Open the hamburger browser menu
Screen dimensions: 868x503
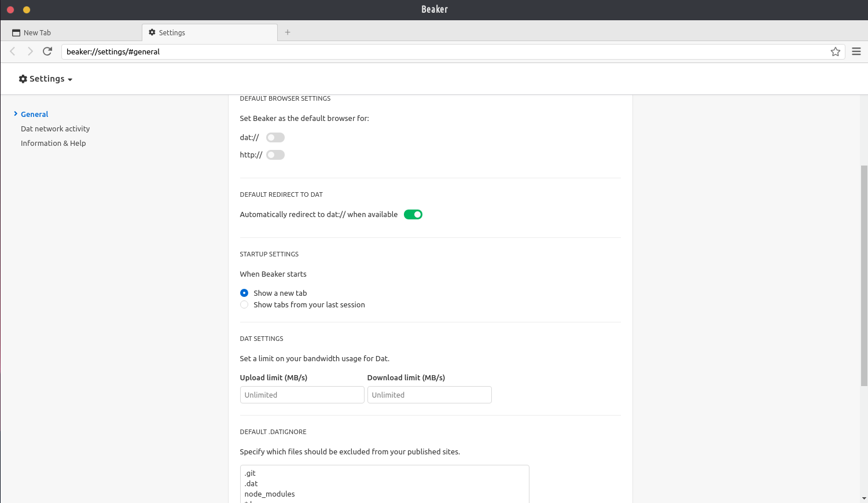click(856, 52)
